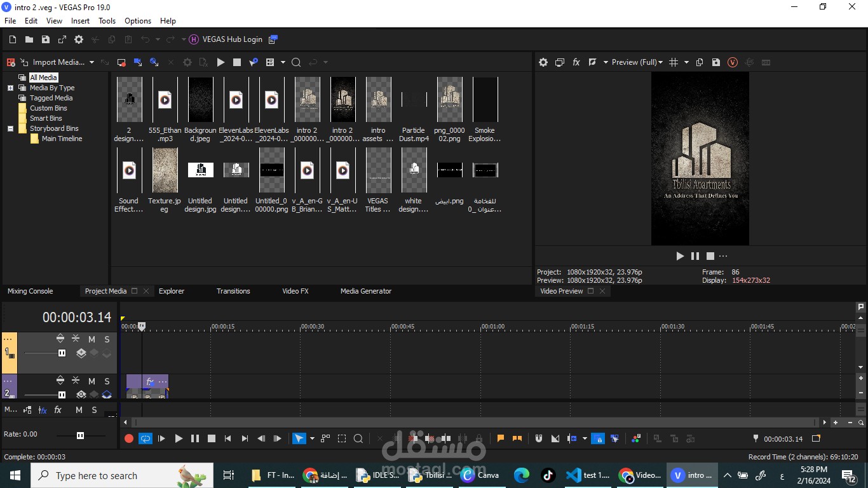Start media preview in Project Media toolbar
This screenshot has height=488, width=868.
pos(220,62)
